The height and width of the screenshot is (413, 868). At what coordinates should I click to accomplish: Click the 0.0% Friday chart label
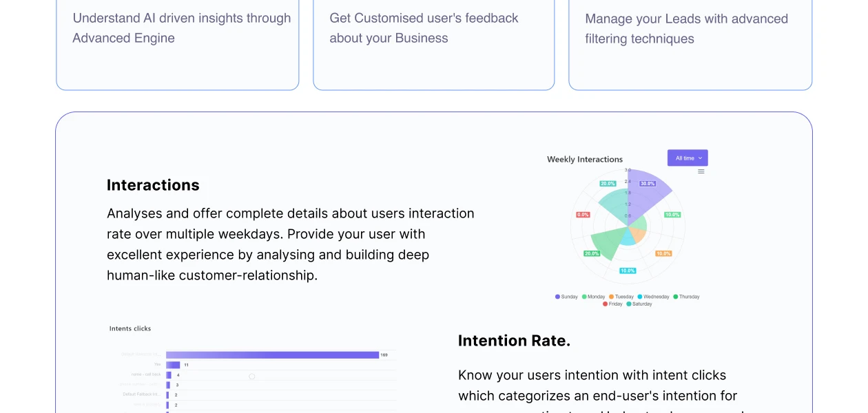click(583, 215)
